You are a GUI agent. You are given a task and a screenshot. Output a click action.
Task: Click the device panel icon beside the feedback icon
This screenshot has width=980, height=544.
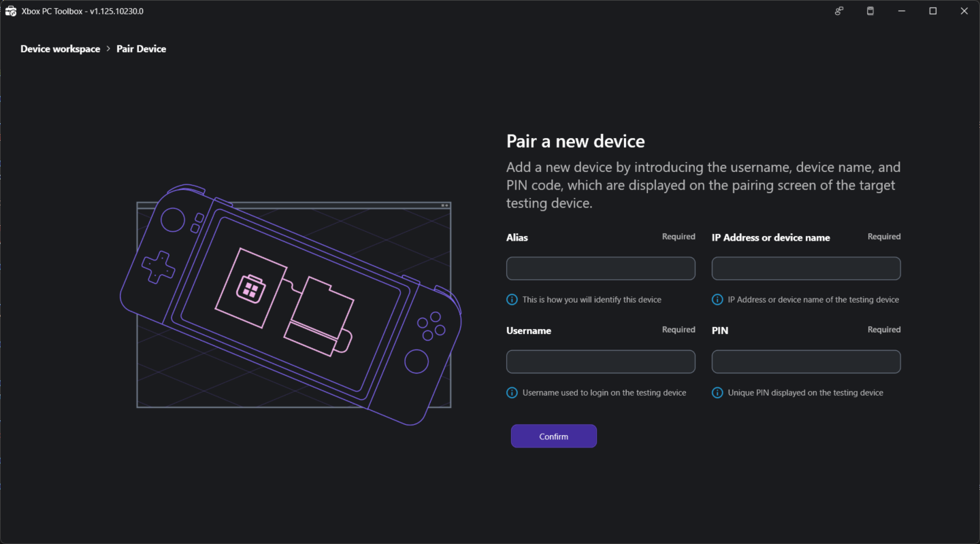click(x=870, y=11)
